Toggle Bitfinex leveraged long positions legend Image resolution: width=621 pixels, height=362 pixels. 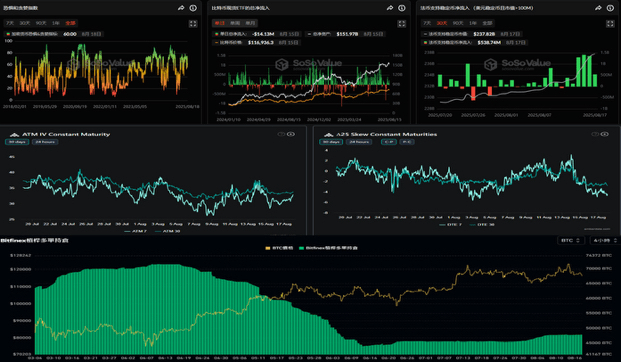(328, 248)
